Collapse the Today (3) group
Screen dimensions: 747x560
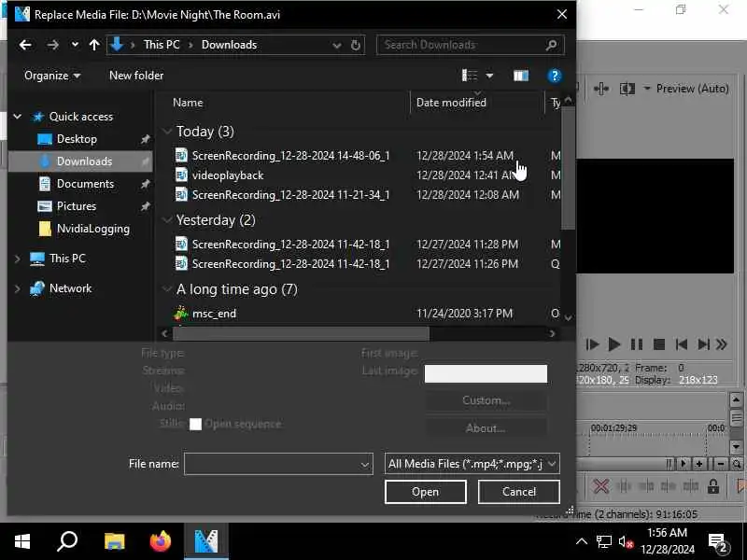pyautogui.click(x=167, y=132)
